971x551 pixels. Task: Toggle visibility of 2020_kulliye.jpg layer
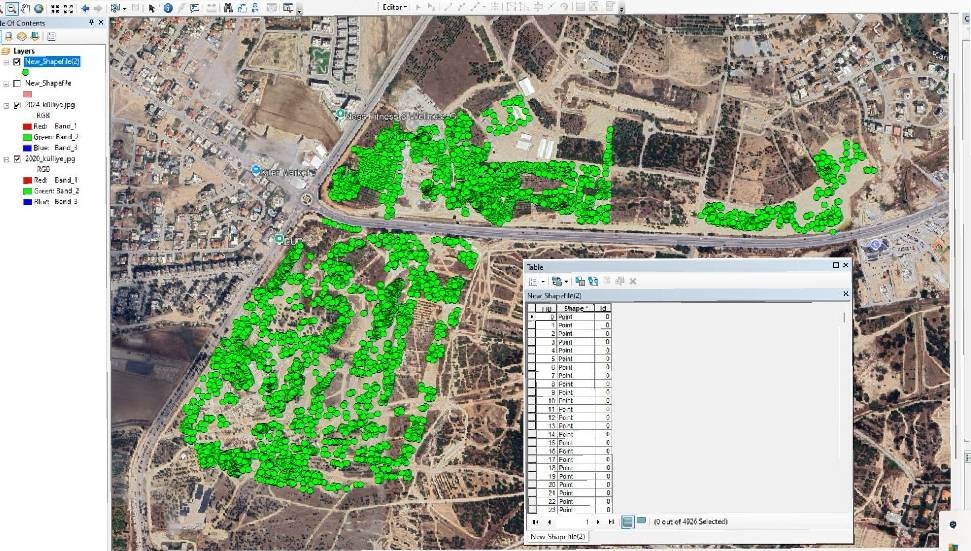pyautogui.click(x=17, y=159)
